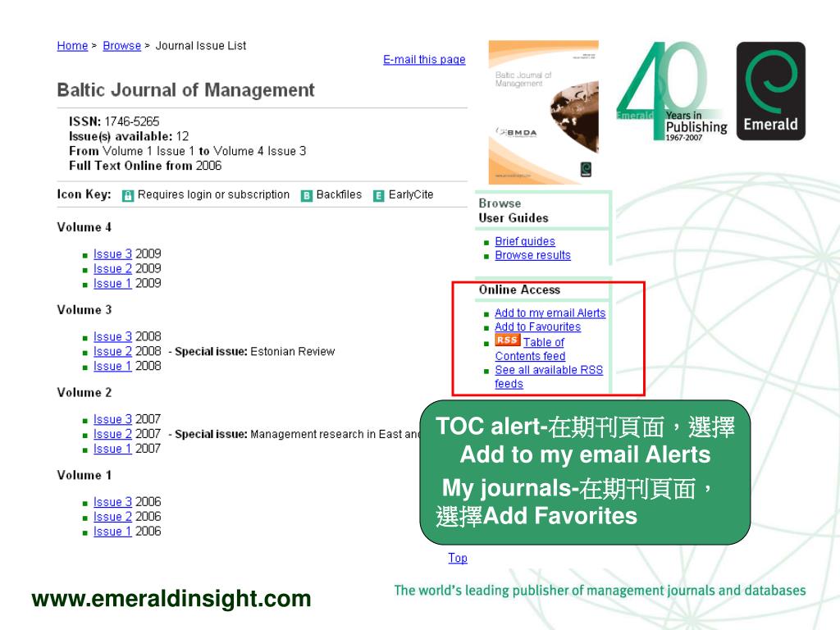Click the 40 Years in Publishing logo
Screen dimensions: 840x630
click(672, 91)
